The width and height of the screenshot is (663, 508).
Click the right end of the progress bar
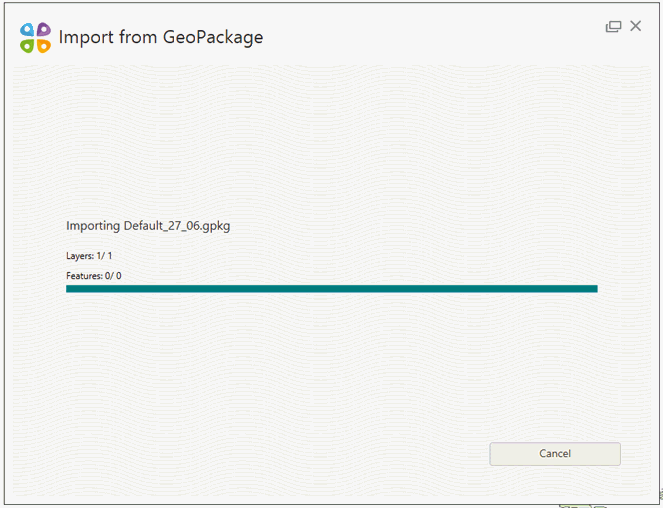[x=593, y=289]
